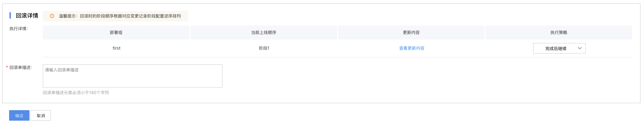Select the 阶段1 order cell
The height and width of the screenshot is (128, 644).
[264, 48]
